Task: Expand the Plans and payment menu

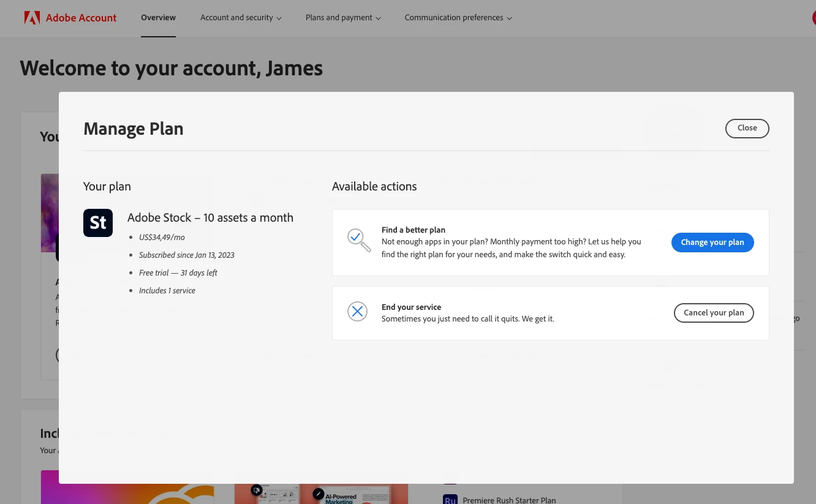Action: click(343, 18)
